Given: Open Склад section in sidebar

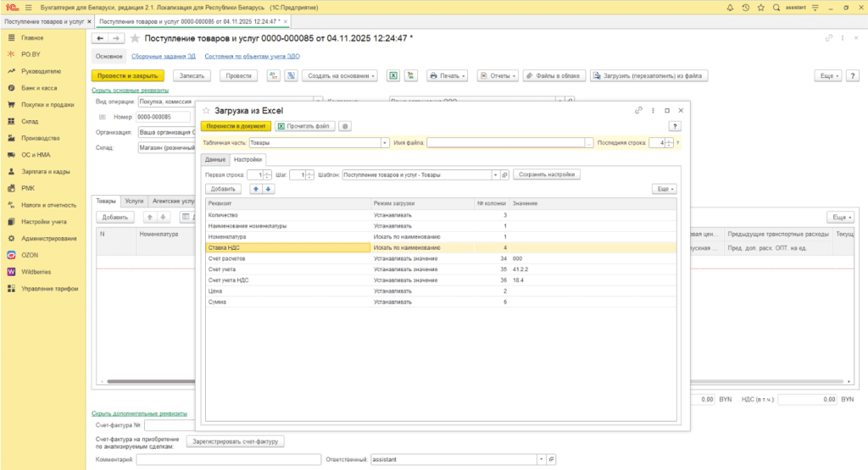Looking at the screenshot, I should pyautogui.click(x=31, y=121).
